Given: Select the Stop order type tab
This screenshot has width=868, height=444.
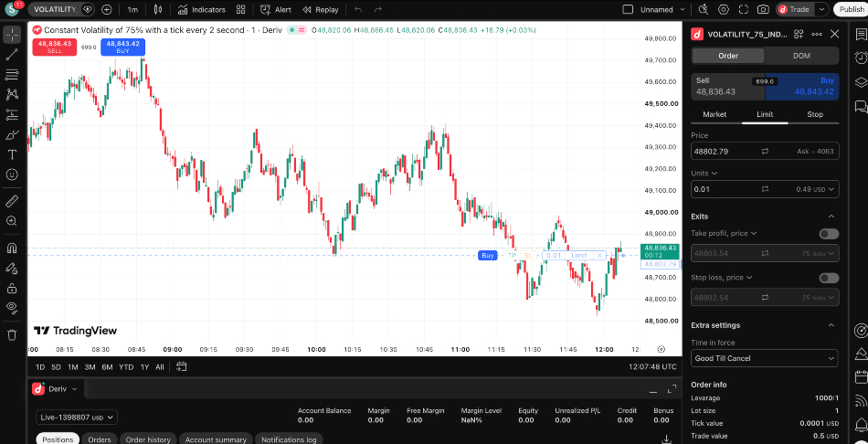Looking at the screenshot, I should [x=815, y=114].
